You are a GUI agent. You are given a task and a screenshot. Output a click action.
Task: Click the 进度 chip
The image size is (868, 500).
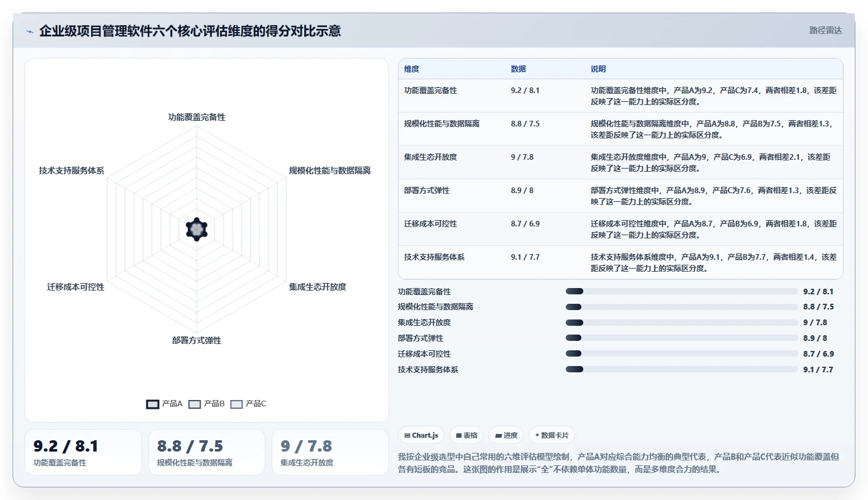click(506, 435)
